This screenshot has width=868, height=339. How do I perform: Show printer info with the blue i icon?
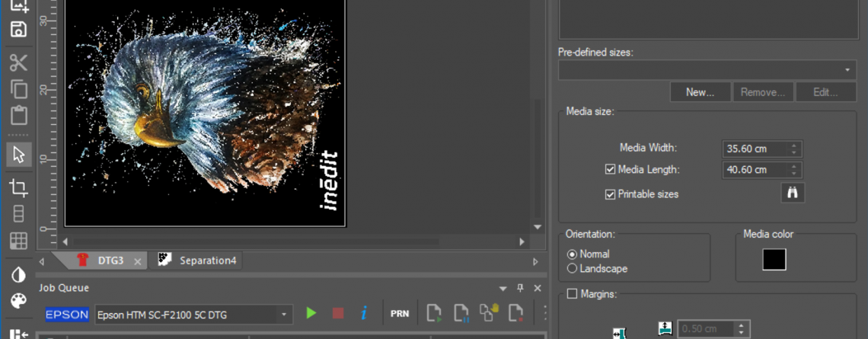click(364, 314)
